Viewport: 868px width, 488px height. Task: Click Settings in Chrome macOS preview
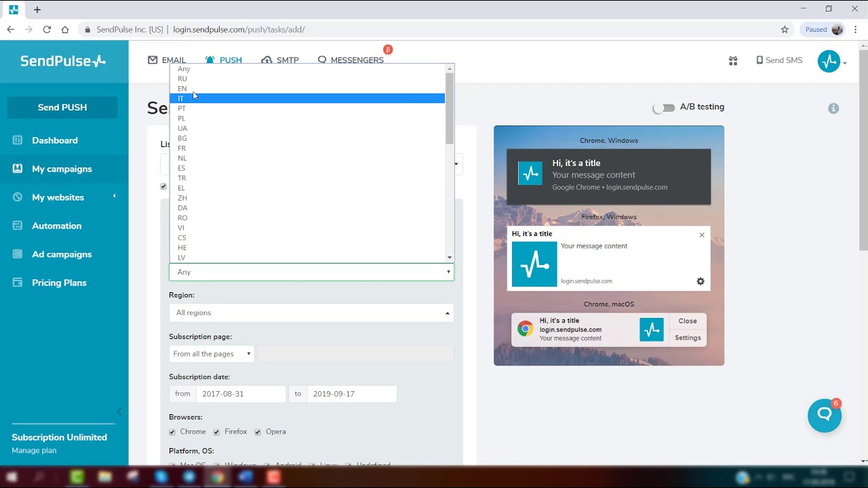688,338
